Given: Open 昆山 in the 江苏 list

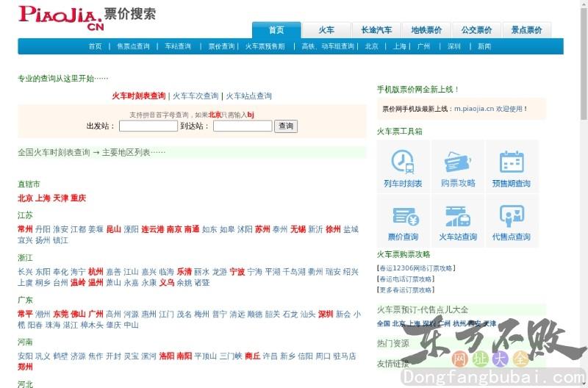Looking at the screenshot, I should tap(114, 229).
